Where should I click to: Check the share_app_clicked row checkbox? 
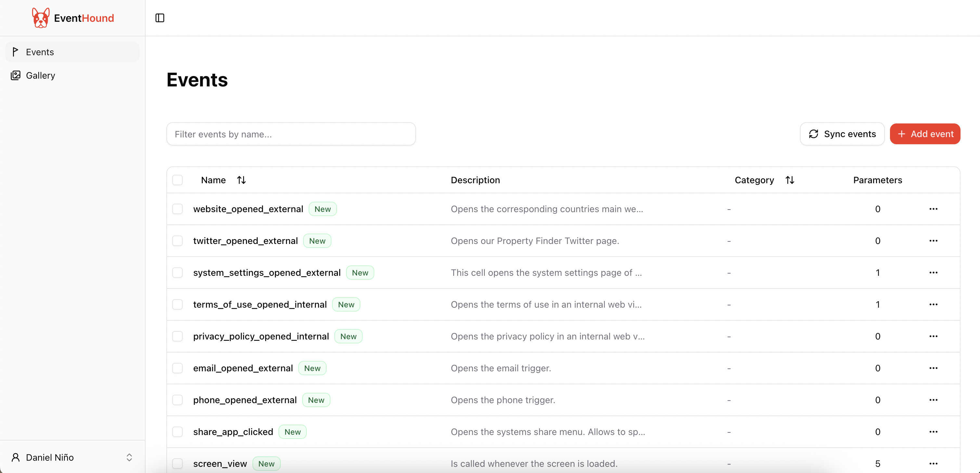[x=177, y=432]
